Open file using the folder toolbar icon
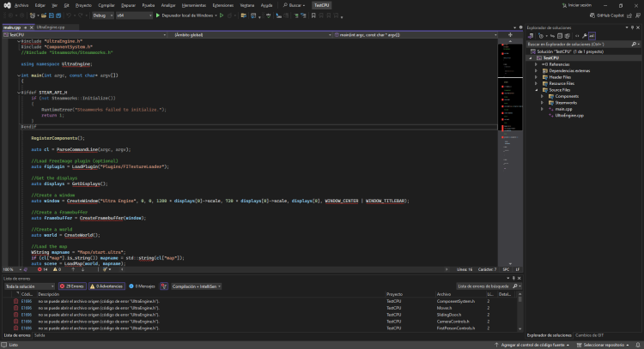Viewport: 644px width, 349px height. (x=44, y=15)
